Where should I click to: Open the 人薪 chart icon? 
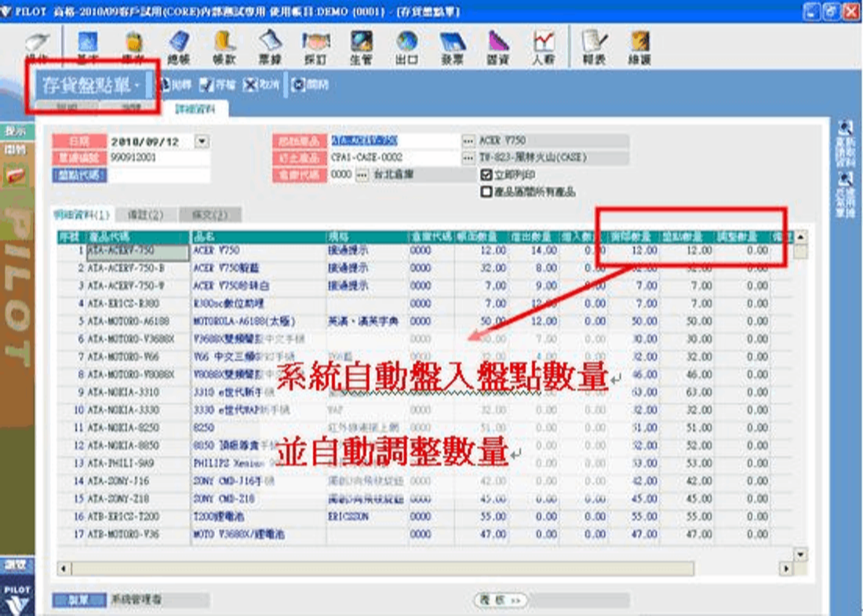543,46
